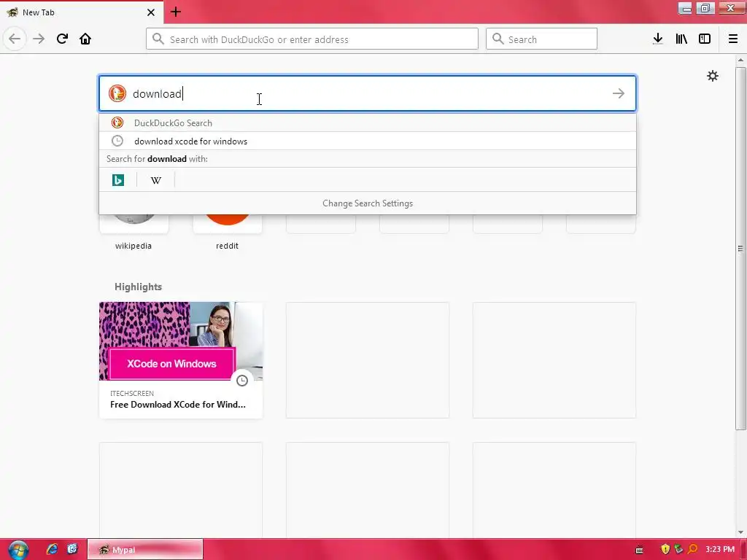Click the Highlights section heading
Screen dimensions: 747x560
click(x=138, y=287)
